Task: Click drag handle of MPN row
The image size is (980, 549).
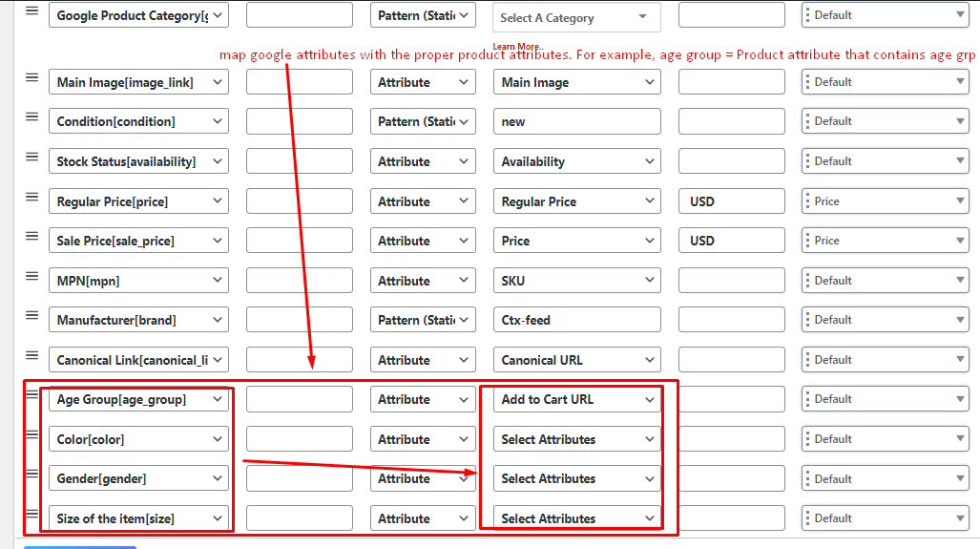Action: pos(32,276)
